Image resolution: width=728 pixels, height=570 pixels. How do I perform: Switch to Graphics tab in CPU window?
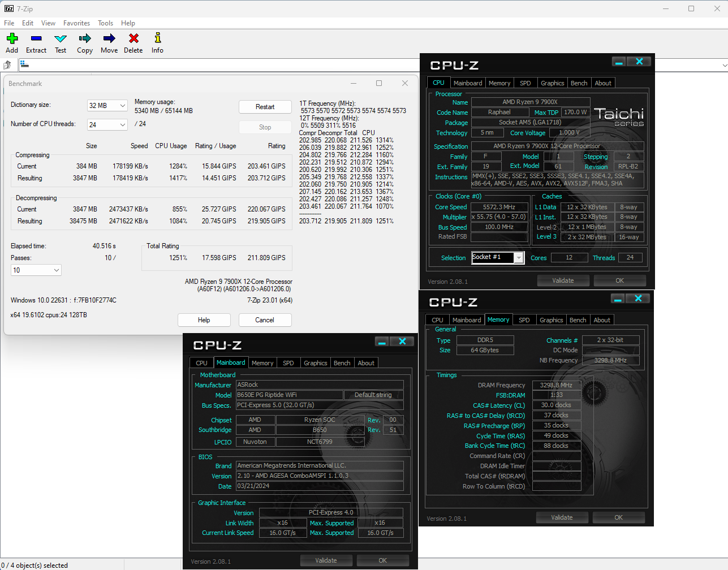pyautogui.click(x=553, y=83)
